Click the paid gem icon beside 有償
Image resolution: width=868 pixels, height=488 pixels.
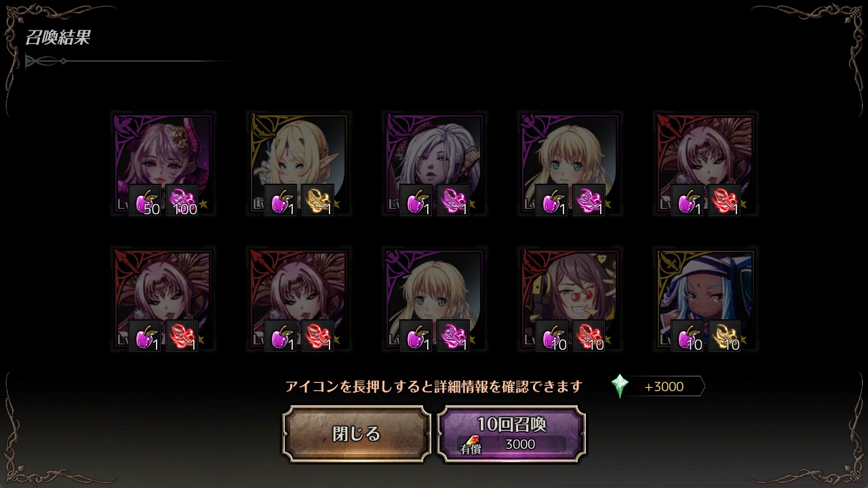472,441
